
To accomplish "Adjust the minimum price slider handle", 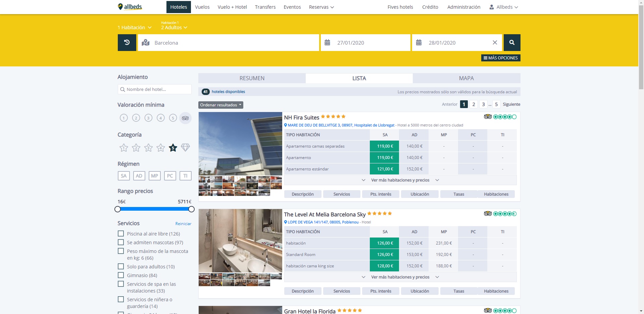I will [x=117, y=209].
